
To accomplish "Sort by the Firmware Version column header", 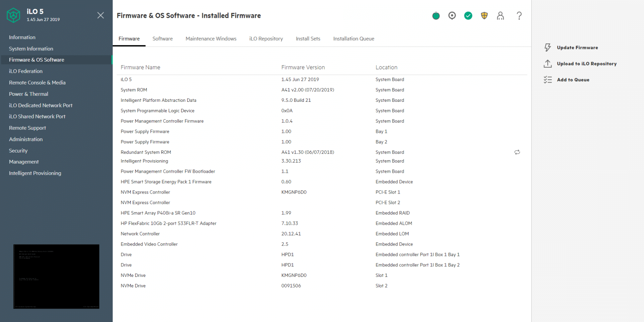I will coord(303,67).
